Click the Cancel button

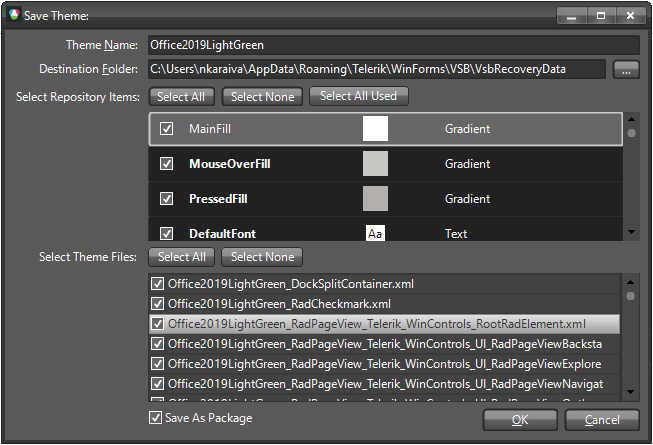click(x=602, y=420)
